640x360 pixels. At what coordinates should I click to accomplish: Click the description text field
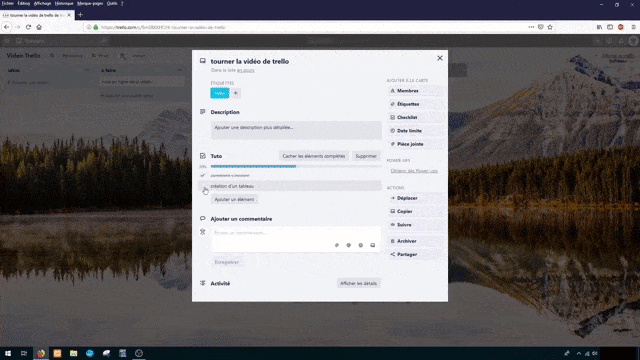[x=296, y=130]
